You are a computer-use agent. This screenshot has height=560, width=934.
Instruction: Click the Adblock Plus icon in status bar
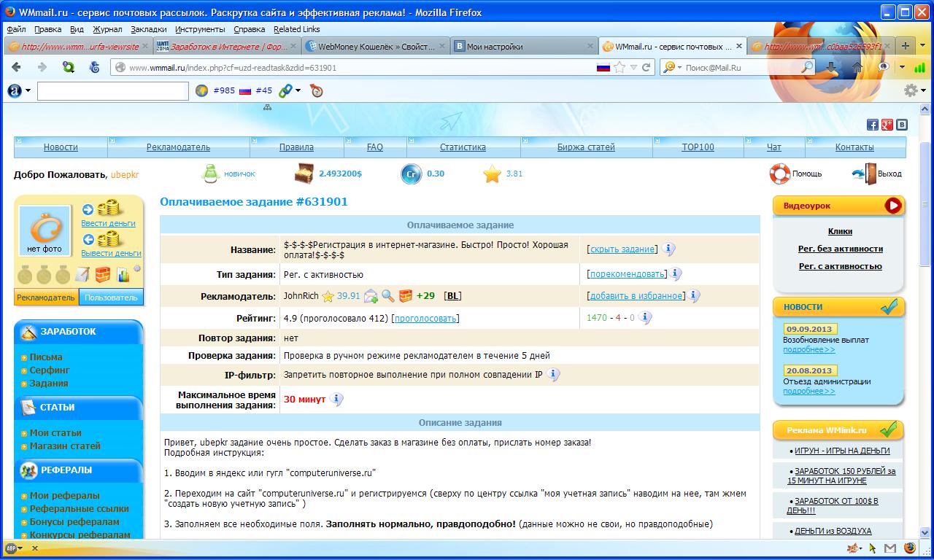11,548
